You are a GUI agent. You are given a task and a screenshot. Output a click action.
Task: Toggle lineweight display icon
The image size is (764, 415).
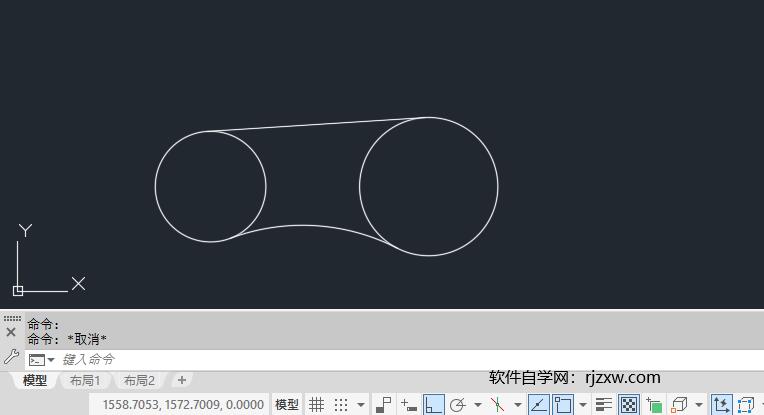pyautogui.click(x=604, y=405)
